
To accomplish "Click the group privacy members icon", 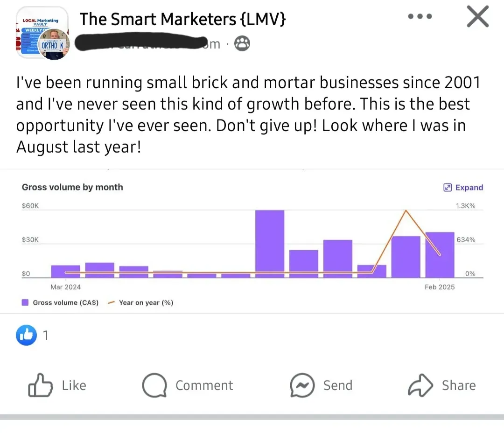I will point(242,44).
